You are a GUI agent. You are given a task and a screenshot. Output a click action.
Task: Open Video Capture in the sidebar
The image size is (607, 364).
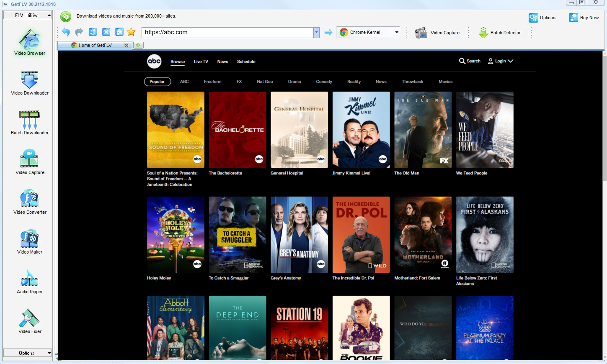tap(30, 162)
